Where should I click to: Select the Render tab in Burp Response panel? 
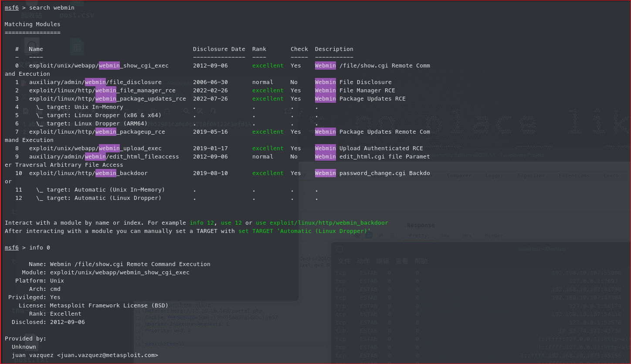pos(494,236)
